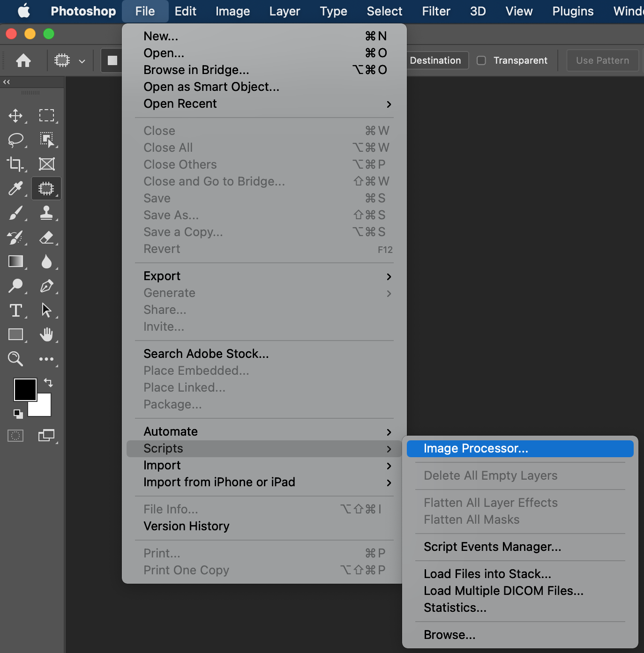Select the Eyedropper tool
Viewport: 644px width, 653px height.
(x=15, y=188)
